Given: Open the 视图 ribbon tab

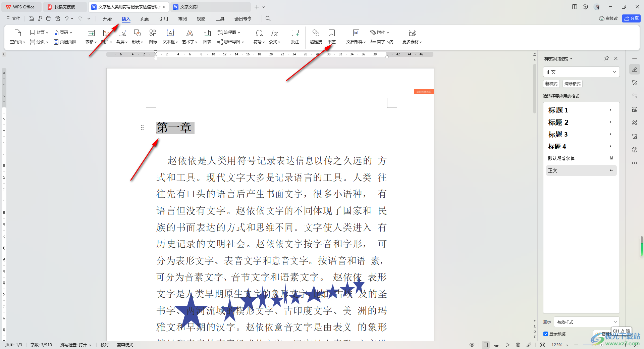Looking at the screenshot, I should coord(201,19).
